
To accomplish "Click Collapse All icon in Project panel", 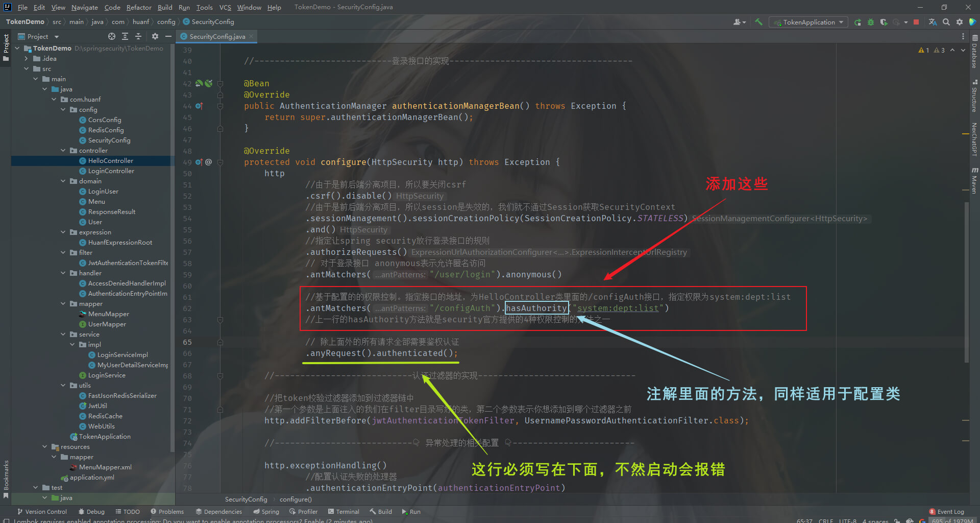I will (x=138, y=36).
